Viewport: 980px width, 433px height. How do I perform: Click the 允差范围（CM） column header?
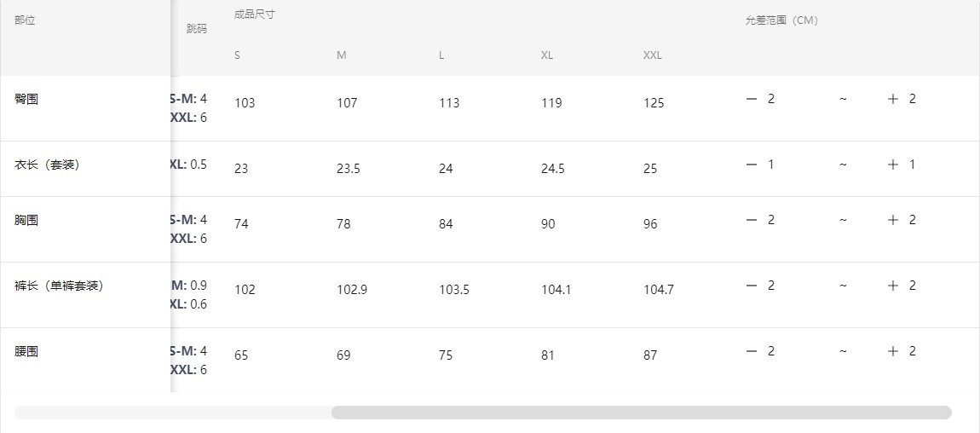pos(781,20)
